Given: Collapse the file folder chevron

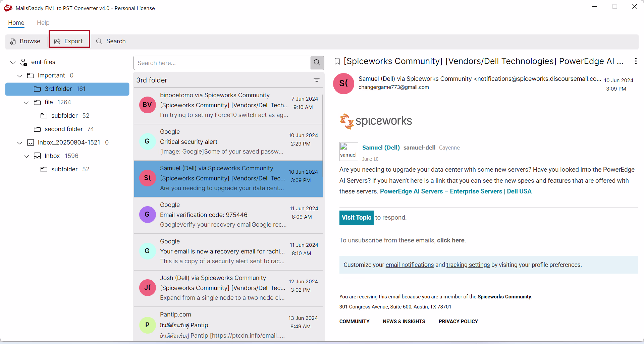Looking at the screenshot, I should tap(26, 103).
